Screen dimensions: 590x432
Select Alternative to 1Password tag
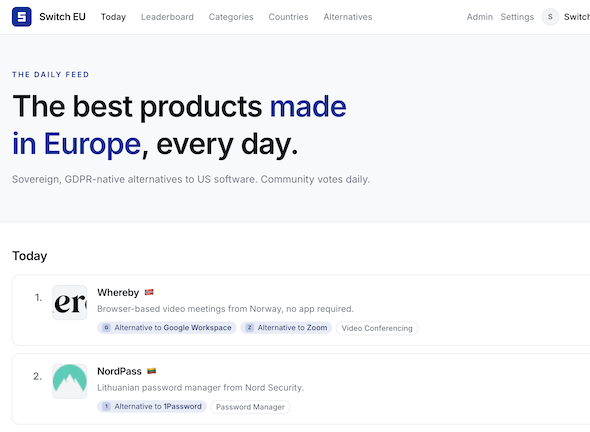[152, 406]
